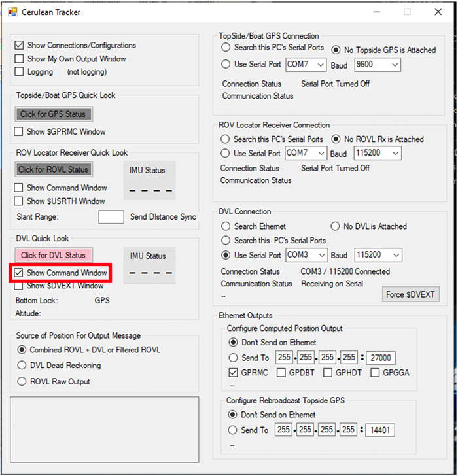Enable the GPGGA message checkbox
The height and width of the screenshot is (476, 458).
point(375,373)
